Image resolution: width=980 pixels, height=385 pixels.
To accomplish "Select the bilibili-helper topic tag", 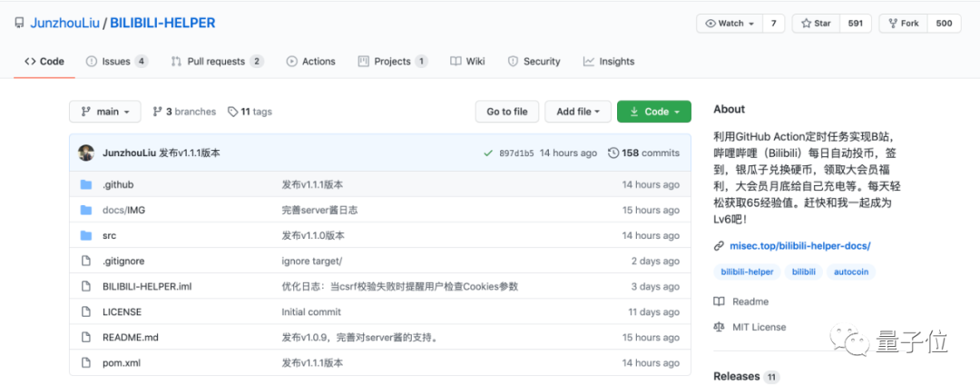I will click(747, 271).
